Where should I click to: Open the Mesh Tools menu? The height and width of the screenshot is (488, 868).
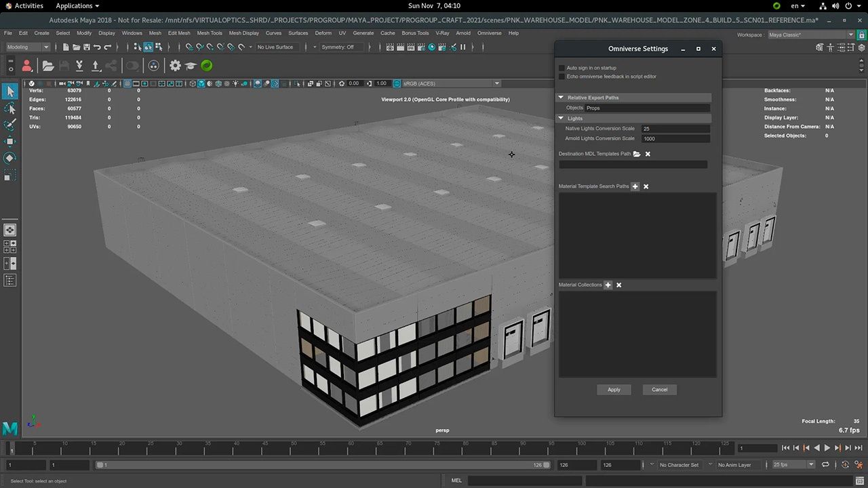pos(209,33)
